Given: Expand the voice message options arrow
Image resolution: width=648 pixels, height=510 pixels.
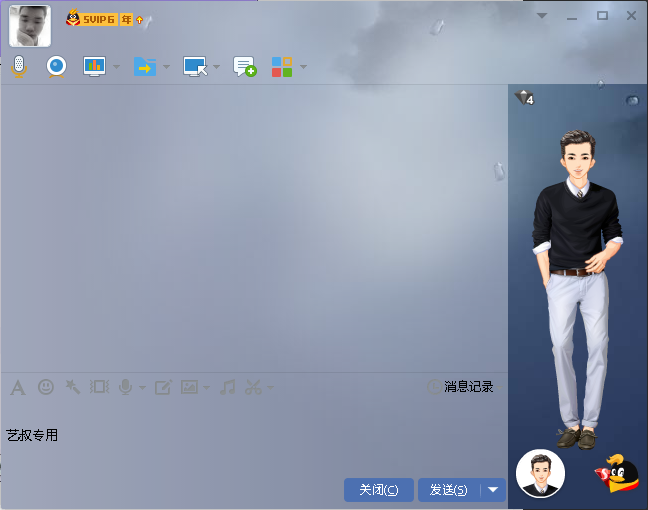Looking at the screenshot, I should tap(143, 388).
